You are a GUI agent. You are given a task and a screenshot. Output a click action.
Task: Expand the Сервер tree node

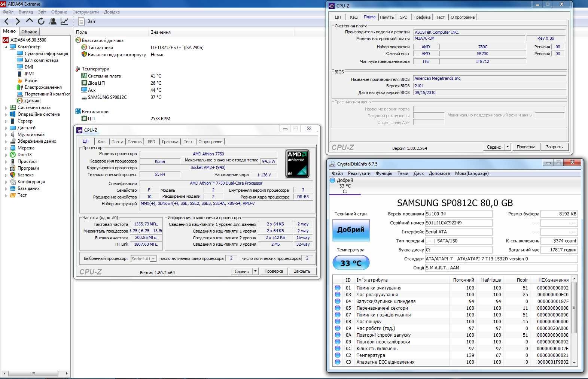tap(6, 121)
